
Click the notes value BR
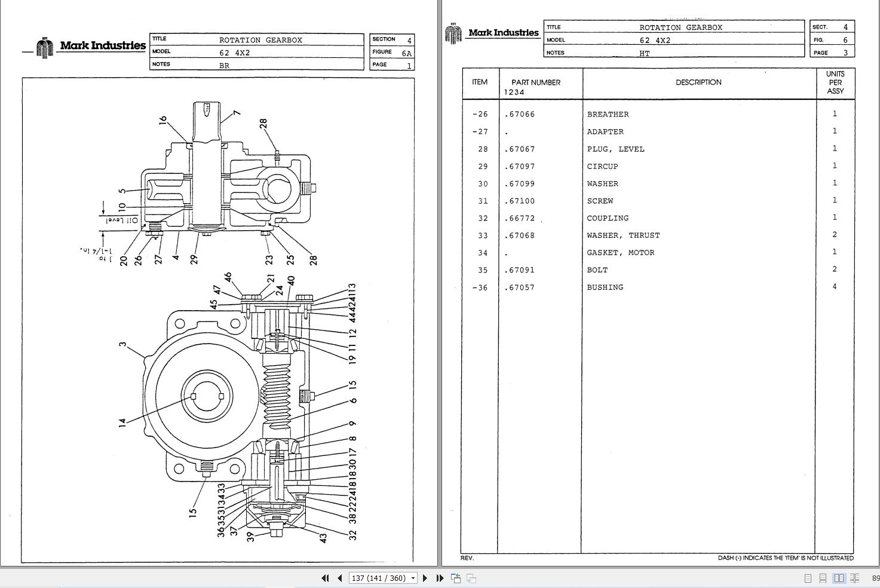coord(224,66)
